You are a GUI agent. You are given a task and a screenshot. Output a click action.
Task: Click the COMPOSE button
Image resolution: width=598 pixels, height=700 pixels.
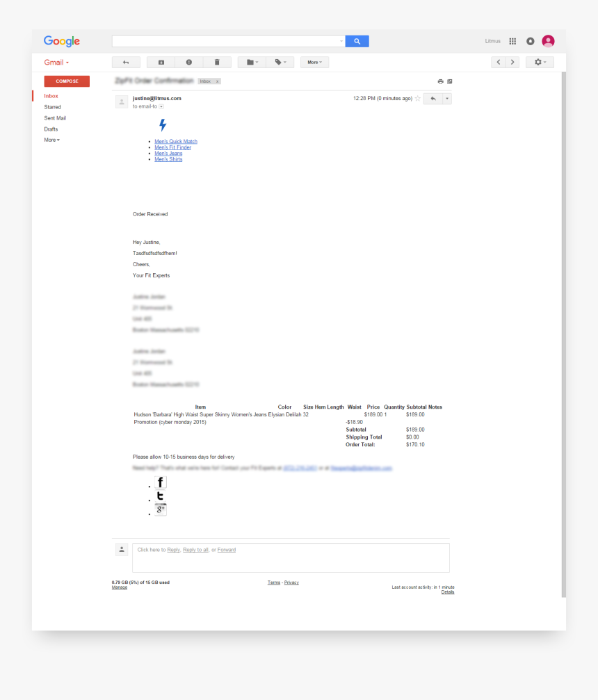pos(67,81)
